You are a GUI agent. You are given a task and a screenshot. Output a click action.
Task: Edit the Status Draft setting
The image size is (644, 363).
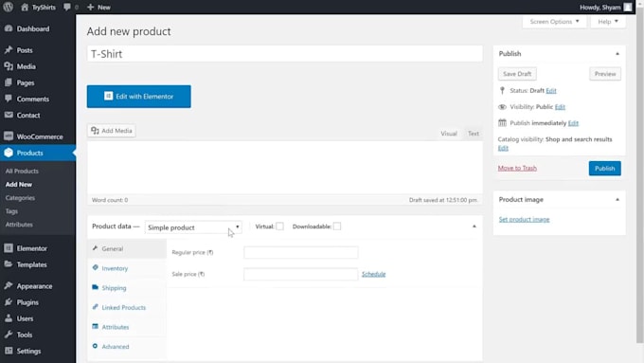[x=551, y=90]
